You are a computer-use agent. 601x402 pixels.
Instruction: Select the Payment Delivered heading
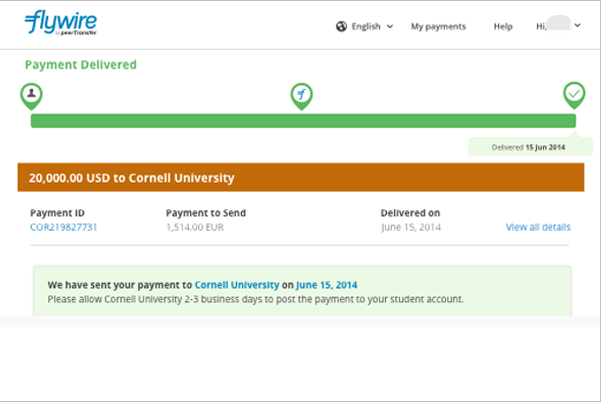pyautogui.click(x=81, y=65)
